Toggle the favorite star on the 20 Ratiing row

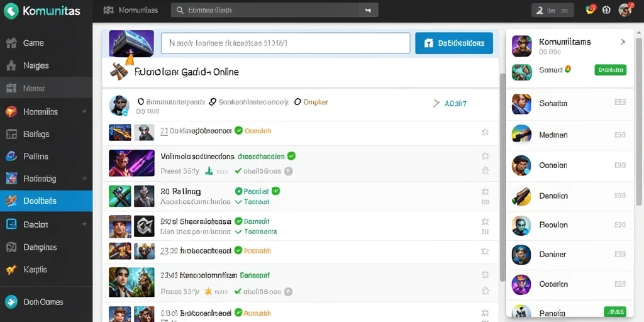[x=485, y=192]
